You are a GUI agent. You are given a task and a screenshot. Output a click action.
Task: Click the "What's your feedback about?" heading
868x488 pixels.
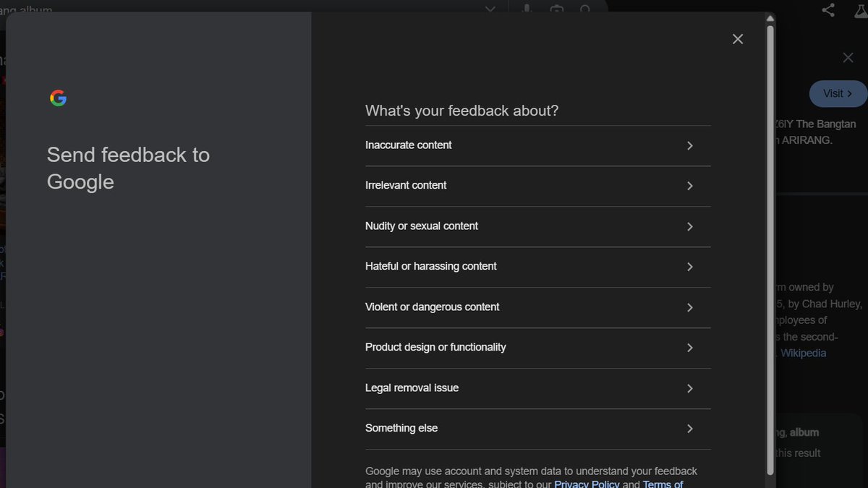462,111
